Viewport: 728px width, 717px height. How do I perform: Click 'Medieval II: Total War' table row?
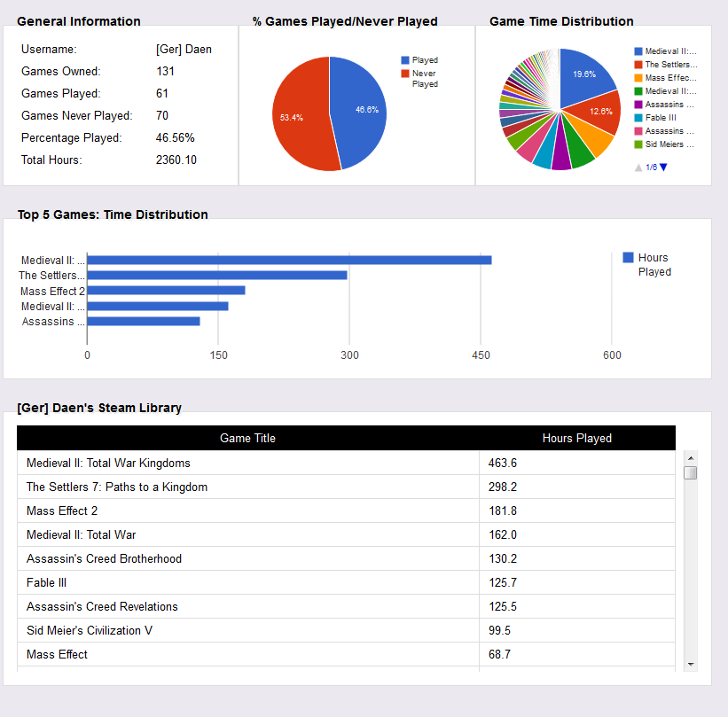pyautogui.click(x=347, y=534)
